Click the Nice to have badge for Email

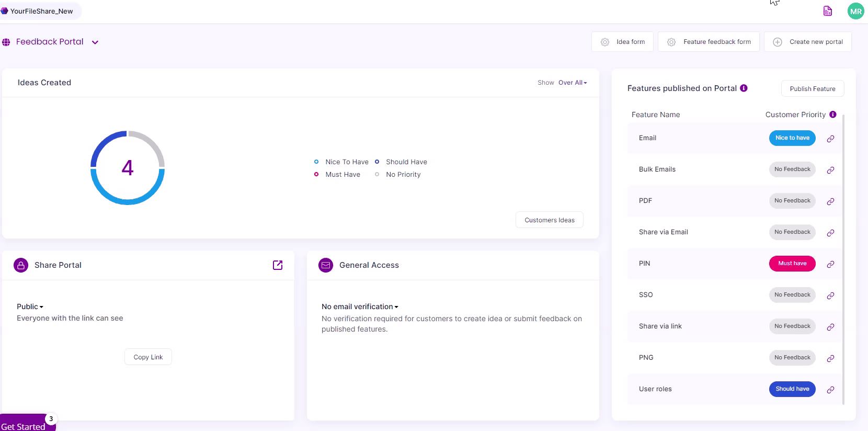click(792, 138)
